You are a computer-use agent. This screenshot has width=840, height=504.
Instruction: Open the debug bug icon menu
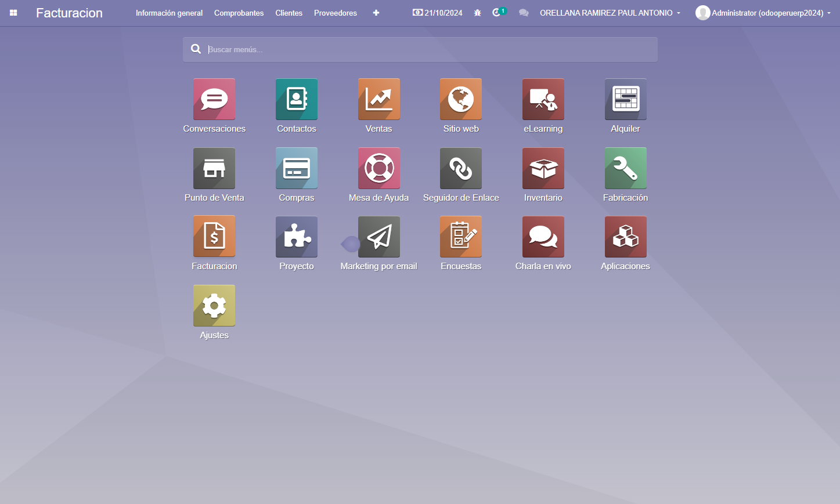(x=477, y=13)
